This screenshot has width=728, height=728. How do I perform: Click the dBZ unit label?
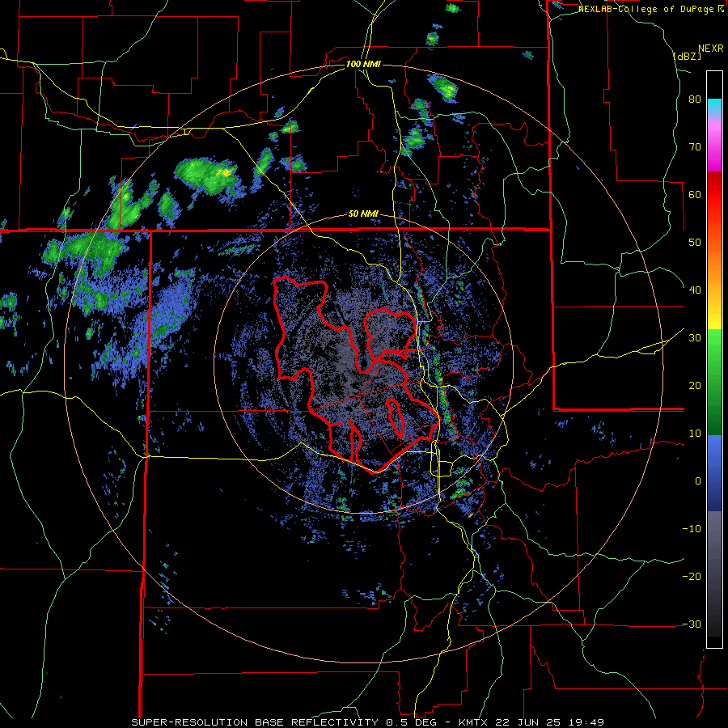[x=687, y=56]
